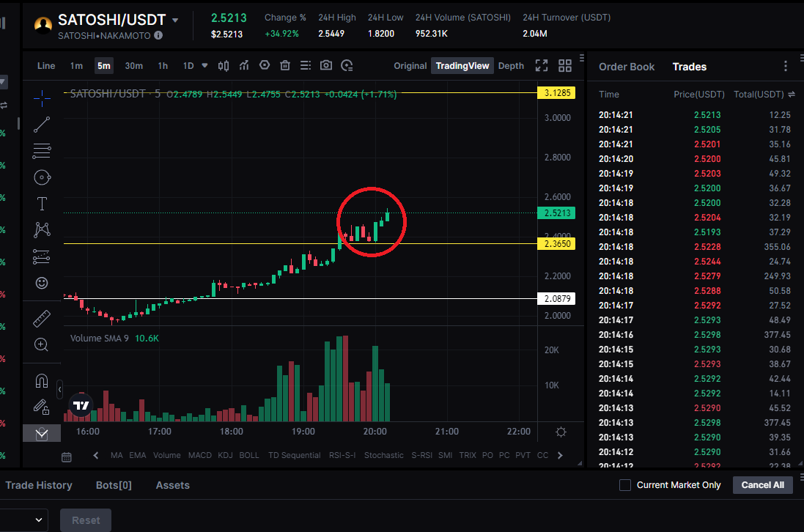Select the 5m timeframe

(103, 66)
